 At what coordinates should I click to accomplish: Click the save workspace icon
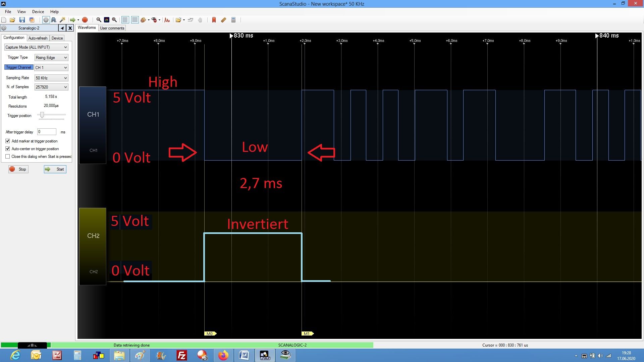[x=22, y=20]
